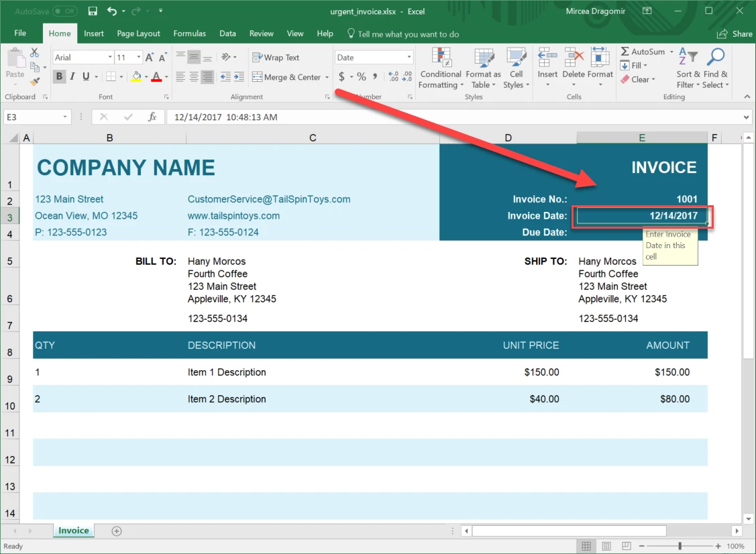
Task: Click the Copy icon in Clipboard group
Action: 34,67
